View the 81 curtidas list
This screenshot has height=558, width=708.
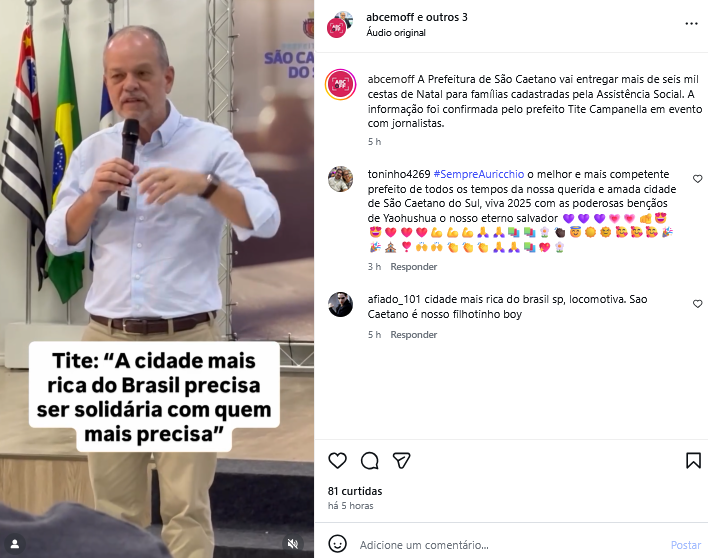click(x=355, y=491)
